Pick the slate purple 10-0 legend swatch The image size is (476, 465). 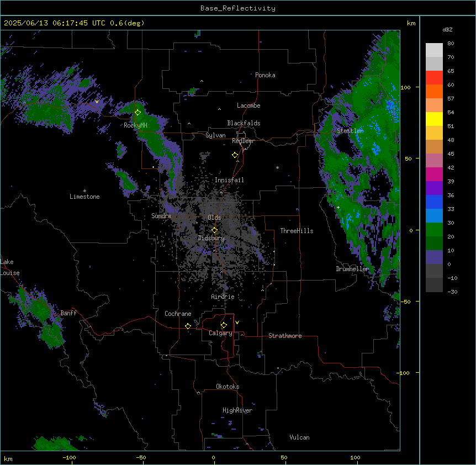pyautogui.click(x=434, y=257)
